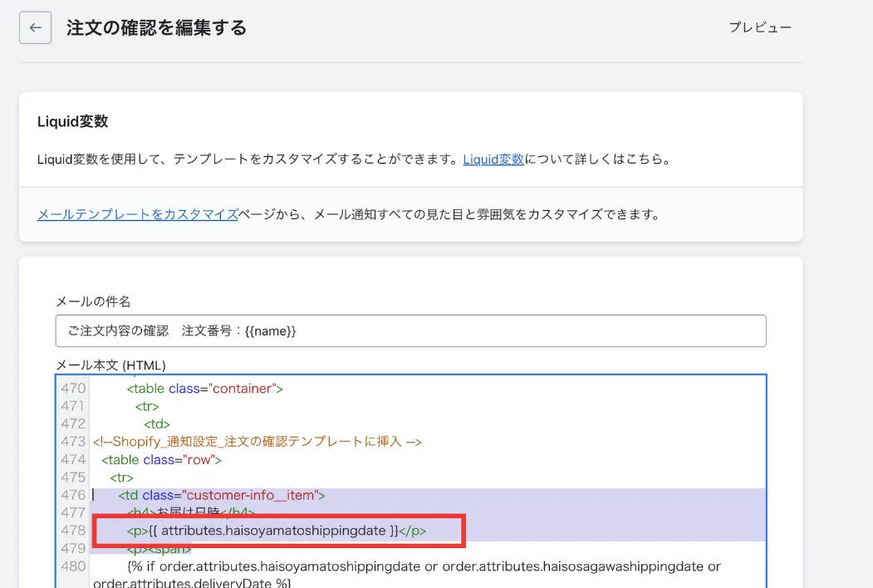873x588 pixels.
Task: Click line number 479 in the gutter
Action: point(73,548)
